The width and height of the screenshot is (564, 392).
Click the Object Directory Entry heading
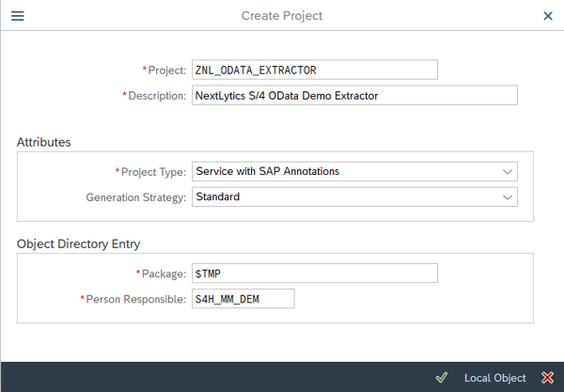78,243
